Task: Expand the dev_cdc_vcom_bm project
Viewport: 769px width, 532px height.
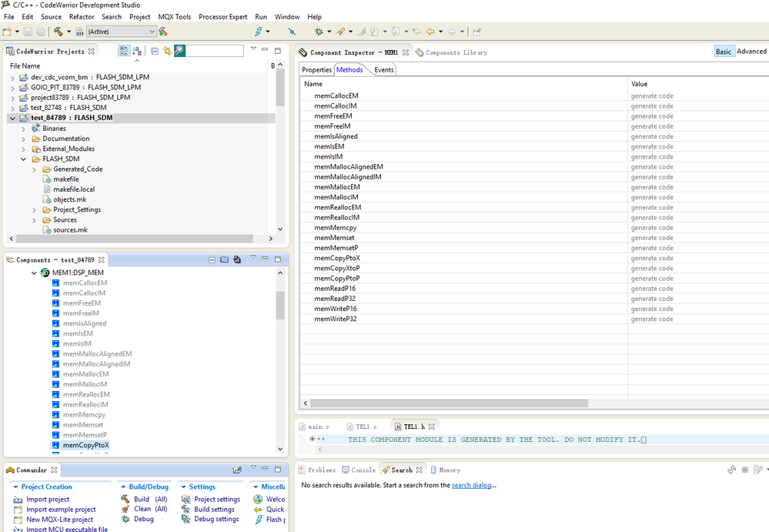Action: [13, 78]
